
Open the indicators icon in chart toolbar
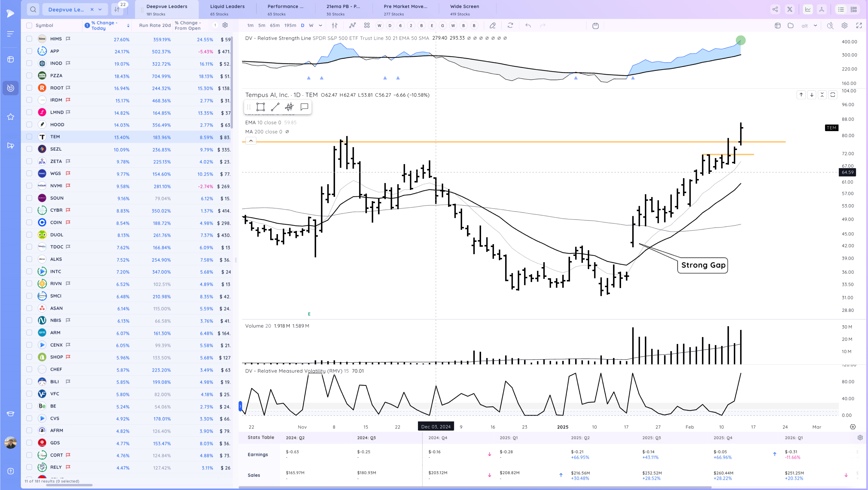pos(352,26)
